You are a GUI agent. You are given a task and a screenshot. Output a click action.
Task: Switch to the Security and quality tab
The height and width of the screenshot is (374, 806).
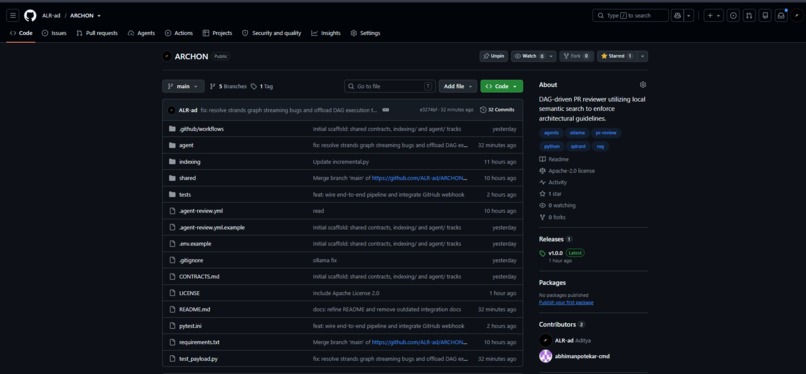point(271,33)
